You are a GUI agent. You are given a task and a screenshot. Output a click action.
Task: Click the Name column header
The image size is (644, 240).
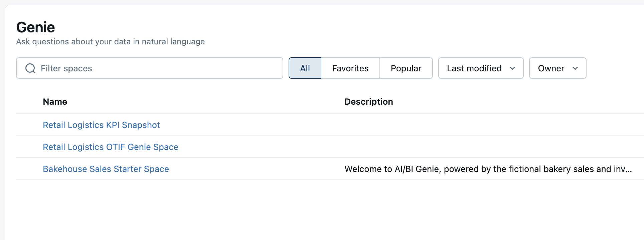pyautogui.click(x=55, y=102)
